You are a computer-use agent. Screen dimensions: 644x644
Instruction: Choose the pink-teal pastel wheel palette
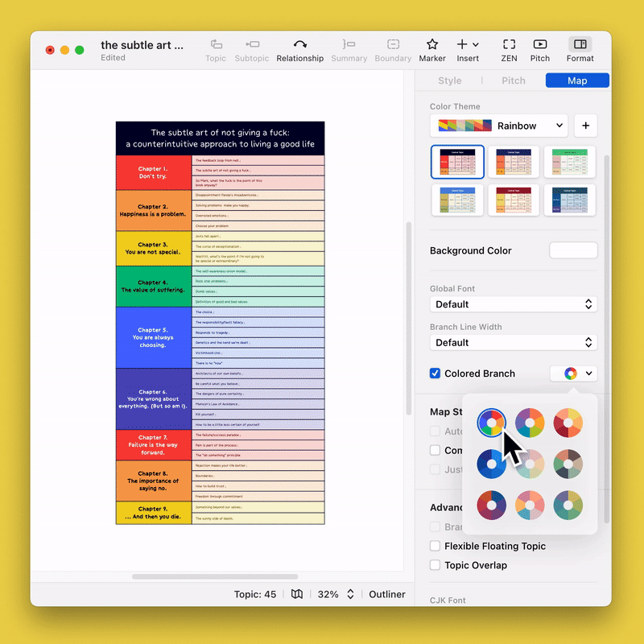(x=530, y=506)
